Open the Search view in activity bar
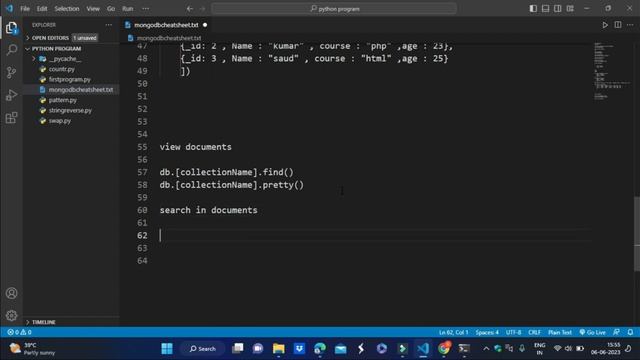The width and height of the screenshot is (640, 360). 11,50
